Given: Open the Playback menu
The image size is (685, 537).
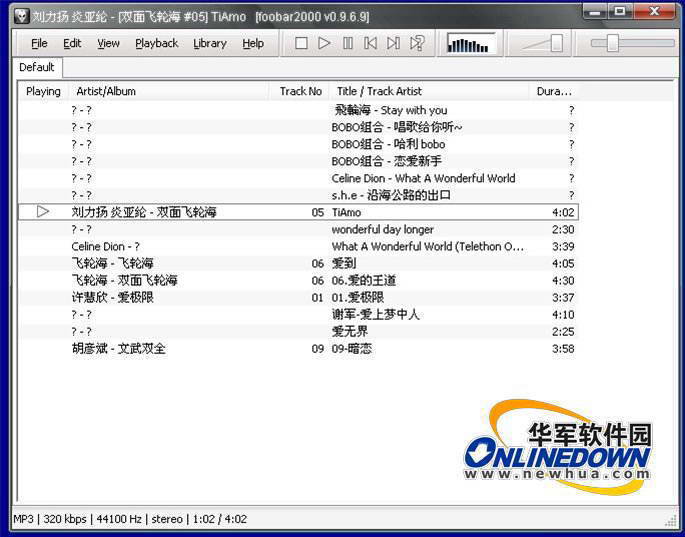Looking at the screenshot, I should [x=156, y=43].
